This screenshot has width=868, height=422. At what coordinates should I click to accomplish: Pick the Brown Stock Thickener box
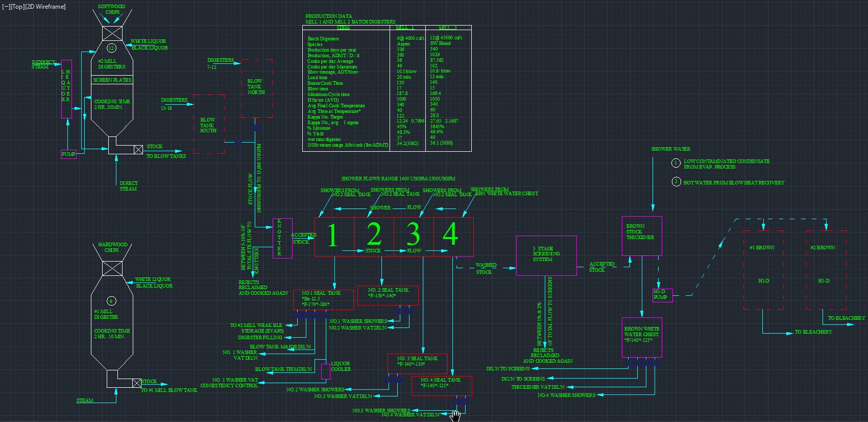pyautogui.click(x=642, y=236)
